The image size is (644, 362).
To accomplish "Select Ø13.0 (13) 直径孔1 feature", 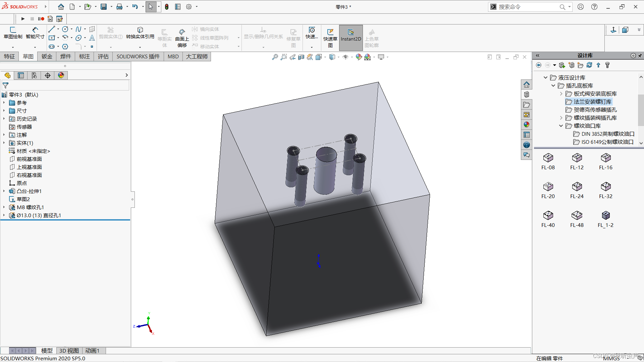I will coord(39,215).
